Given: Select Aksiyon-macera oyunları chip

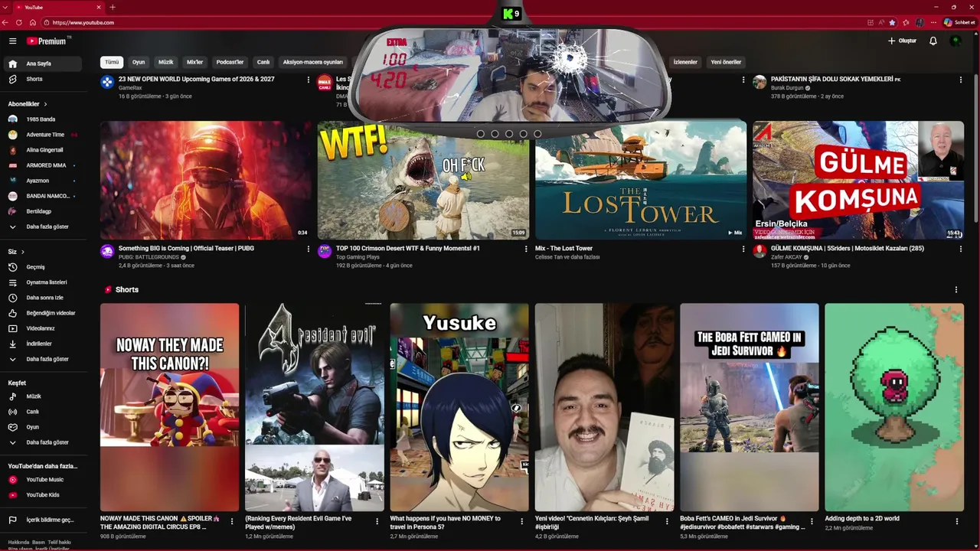Looking at the screenshot, I should [x=313, y=62].
